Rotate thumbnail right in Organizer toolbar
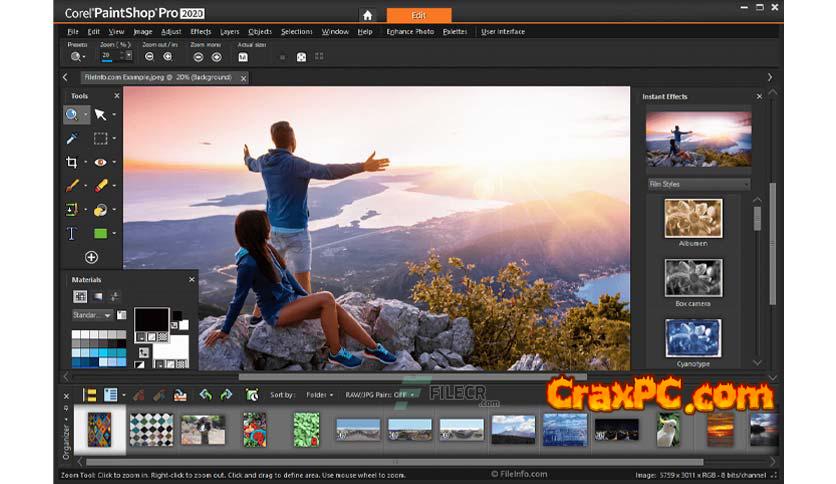 pos(226,395)
